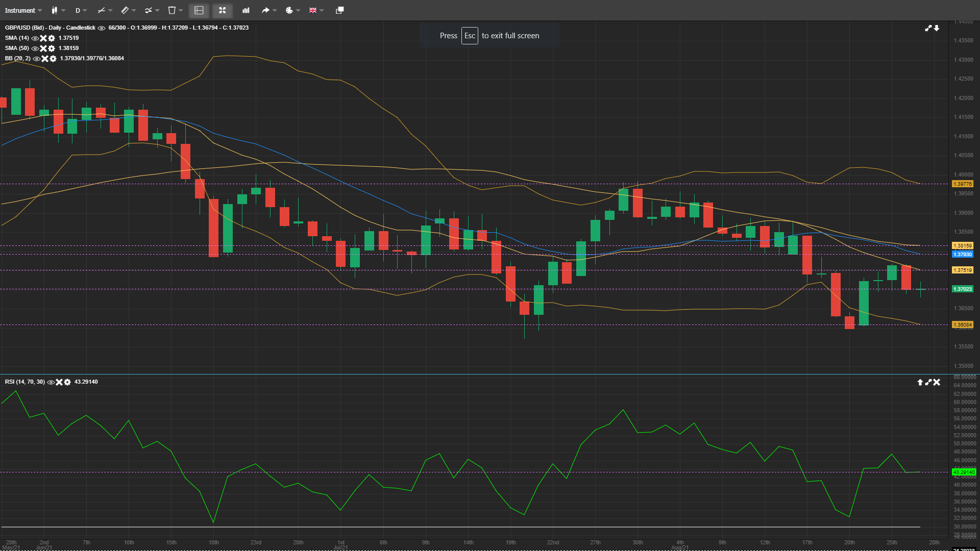
Task: Open settings for SMA (50) indicator
Action: point(52,48)
